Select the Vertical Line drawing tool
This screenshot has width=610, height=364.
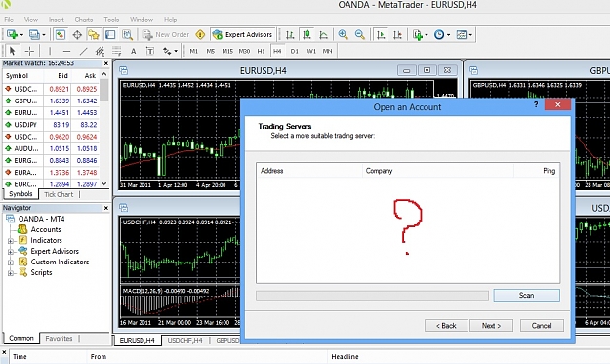50,51
